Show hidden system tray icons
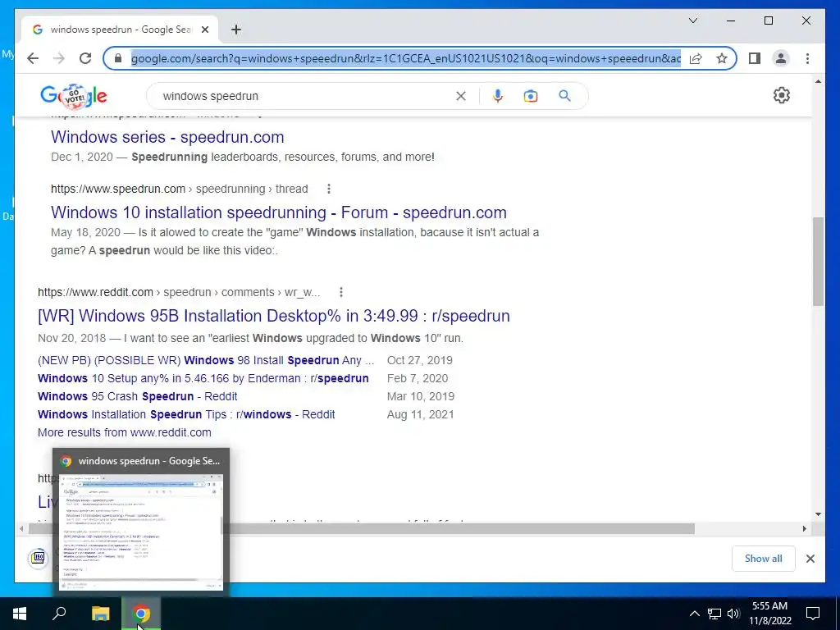The height and width of the screenshot is (630, 840). point(694,614)
